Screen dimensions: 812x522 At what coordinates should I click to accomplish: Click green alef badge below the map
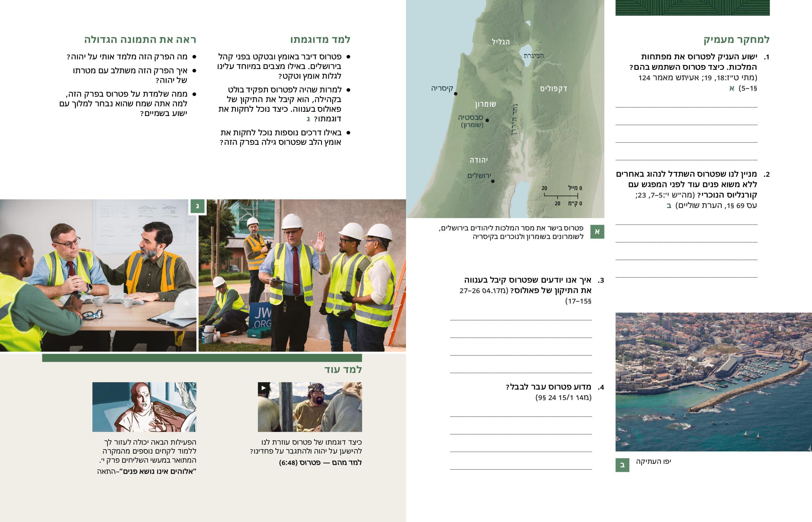click(597, 231)
